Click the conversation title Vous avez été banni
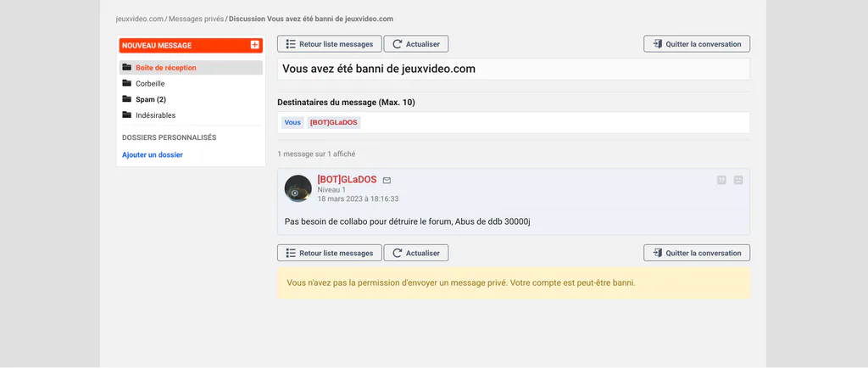 (379, 70)
